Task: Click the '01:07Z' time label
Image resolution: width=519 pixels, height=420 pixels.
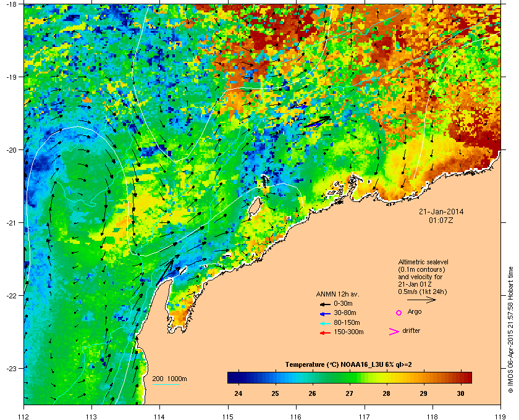Action: tap(441, 220)
